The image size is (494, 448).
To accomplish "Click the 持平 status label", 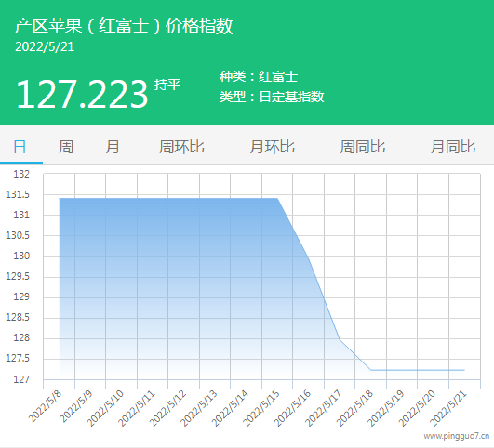I will 167,85.
